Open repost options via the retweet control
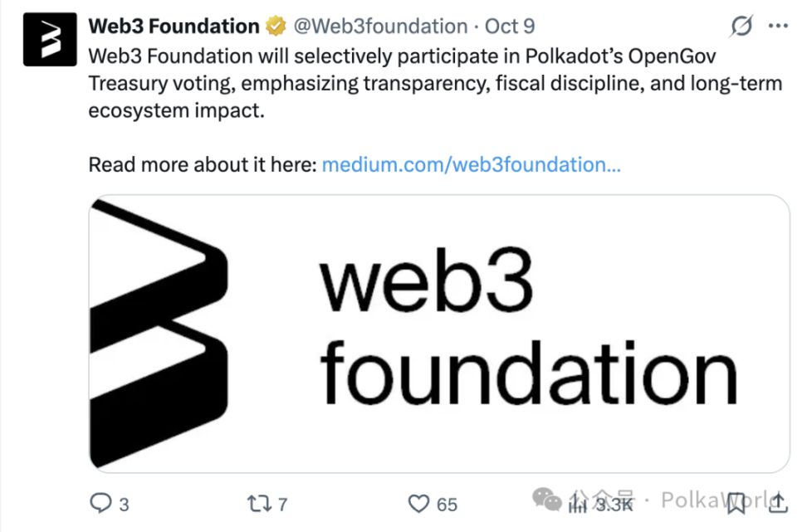 (258, 503)
